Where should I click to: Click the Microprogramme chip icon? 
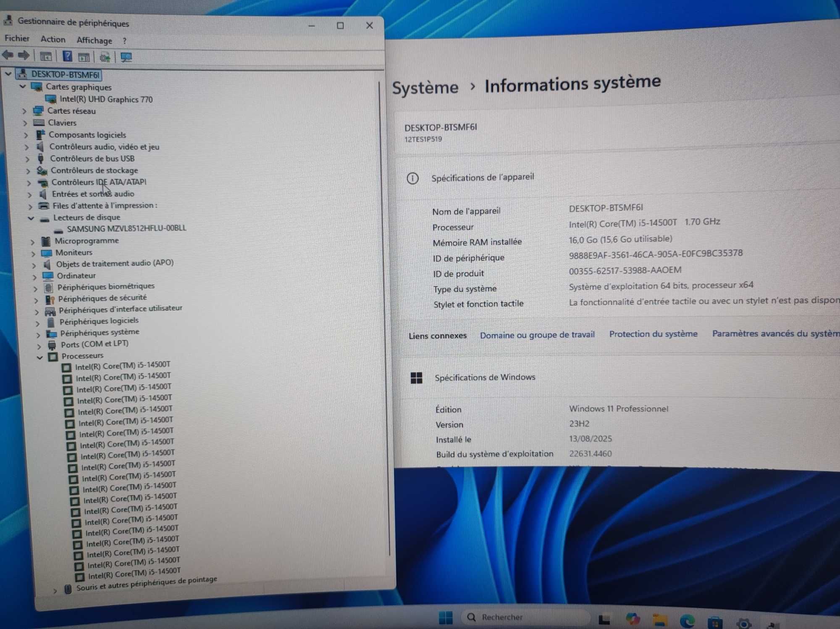coord(46,241)
